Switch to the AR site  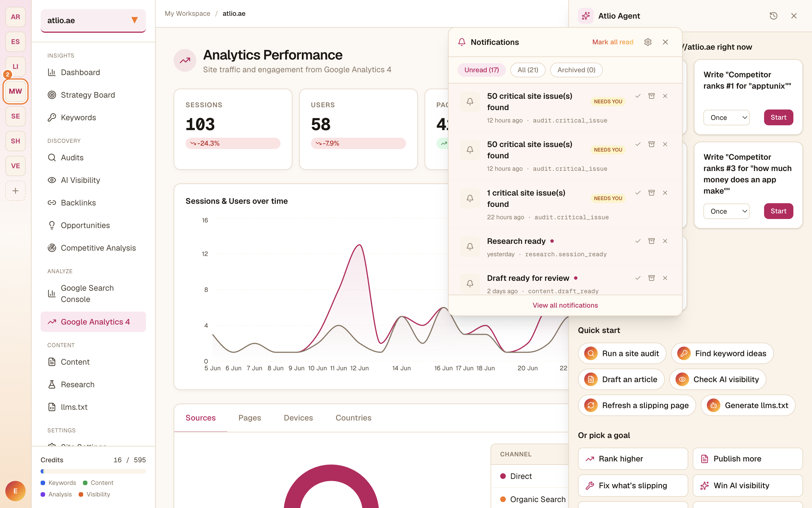(x=16, y=17)
